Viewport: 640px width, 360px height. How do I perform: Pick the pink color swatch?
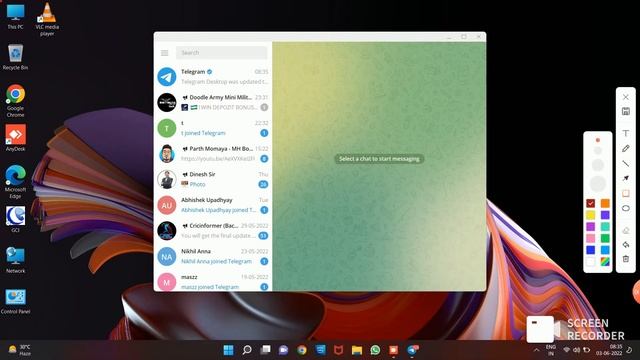pos(591,238)
